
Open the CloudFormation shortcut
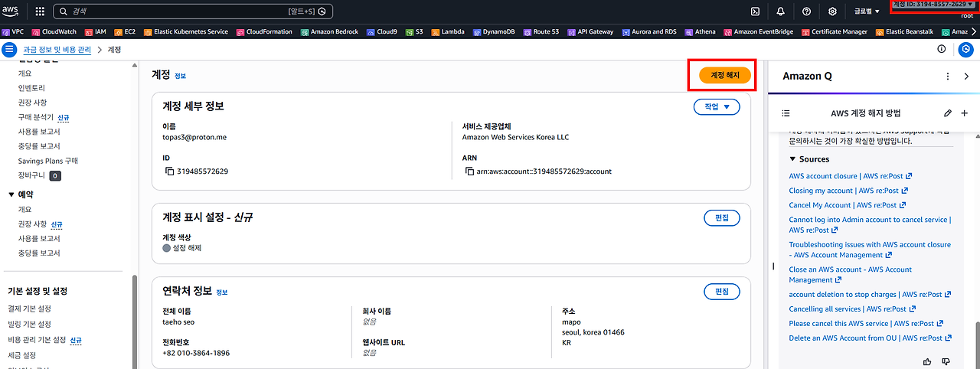pos(265,32)
